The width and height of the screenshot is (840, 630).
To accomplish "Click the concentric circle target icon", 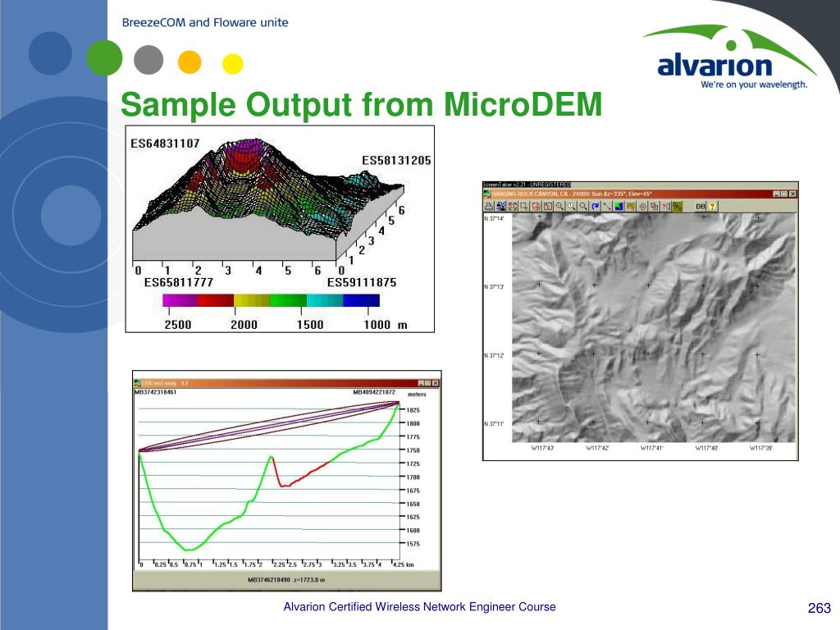I will point(643,206).
